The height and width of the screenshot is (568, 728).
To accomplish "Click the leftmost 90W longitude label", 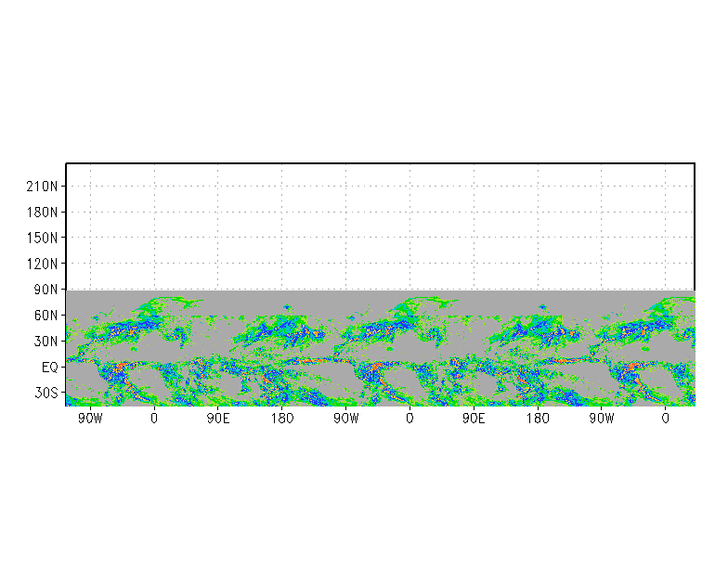I will (x=90, y=419).
